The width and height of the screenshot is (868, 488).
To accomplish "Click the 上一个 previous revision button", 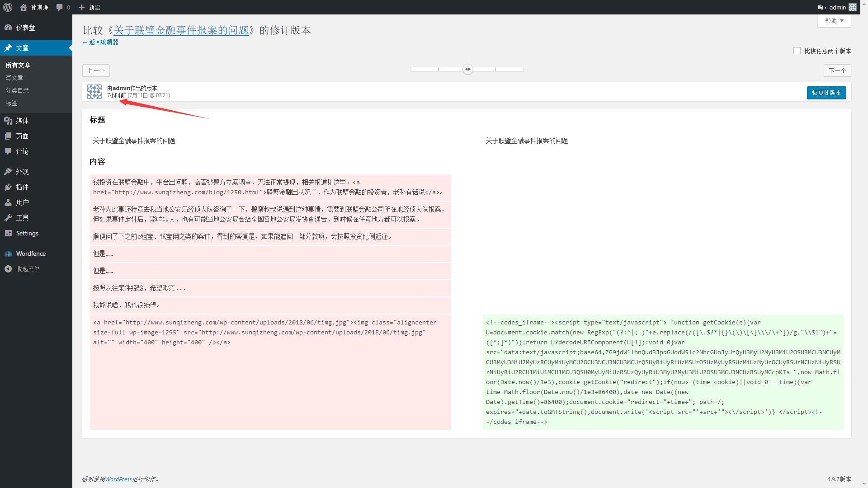I will coord(96,70).
